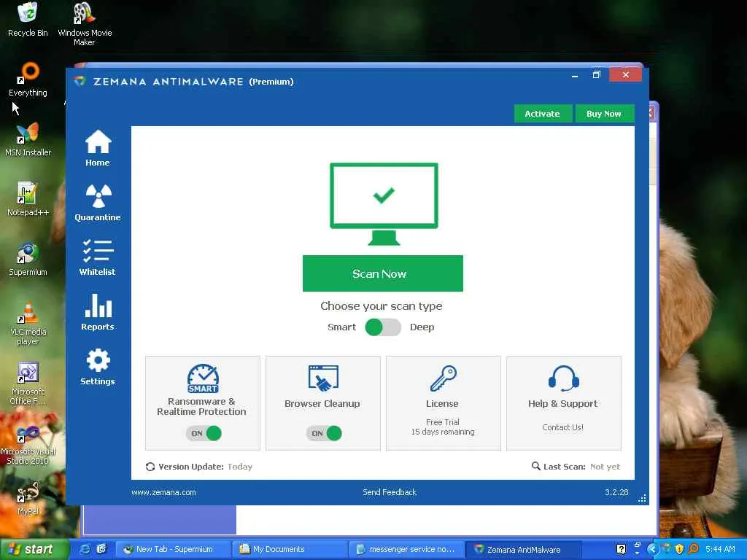The height and width of the screenshot is (560, 747).
Task: Select Microsoft Office desktop shortcut
Action: click(28, 384)
